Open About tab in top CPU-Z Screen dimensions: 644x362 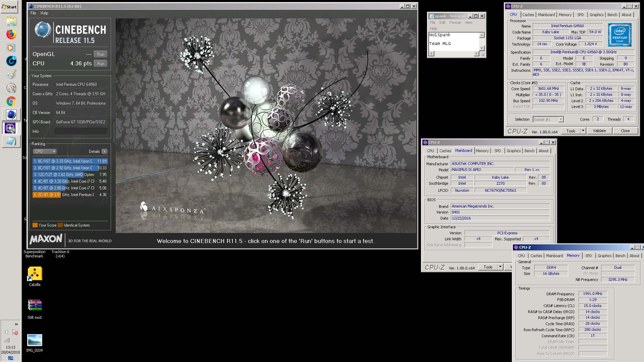pyautogui.click(x=627, y=15)
